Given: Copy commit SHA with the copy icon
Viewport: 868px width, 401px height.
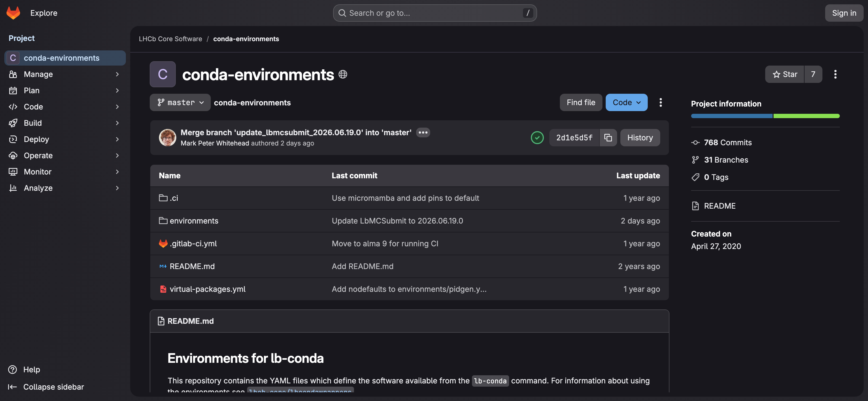Looking at the screenshot, I should pos(608,137).
